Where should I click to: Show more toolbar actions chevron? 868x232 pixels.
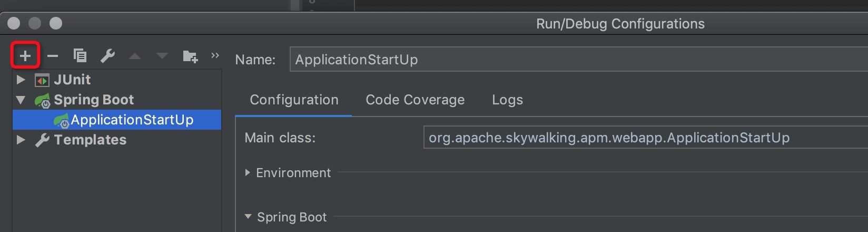(215, 55)
